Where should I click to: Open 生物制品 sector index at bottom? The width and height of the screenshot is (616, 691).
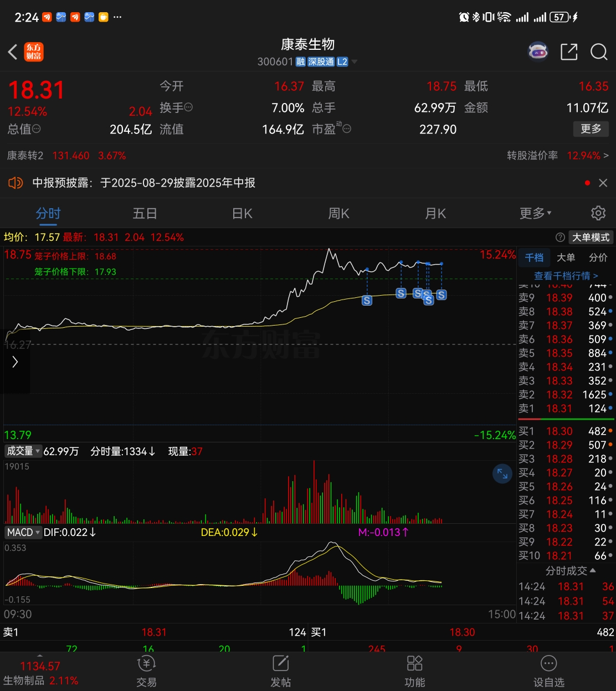40,673
